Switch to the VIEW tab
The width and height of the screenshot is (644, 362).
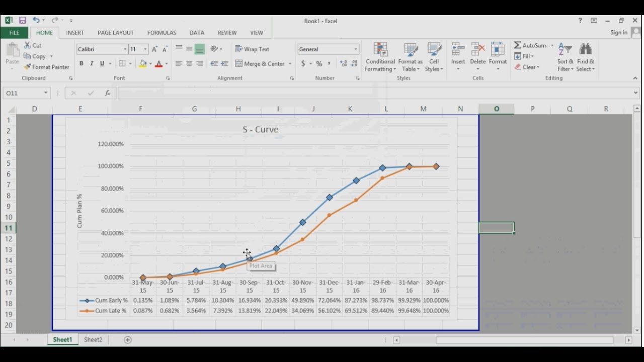coord(257,33)
